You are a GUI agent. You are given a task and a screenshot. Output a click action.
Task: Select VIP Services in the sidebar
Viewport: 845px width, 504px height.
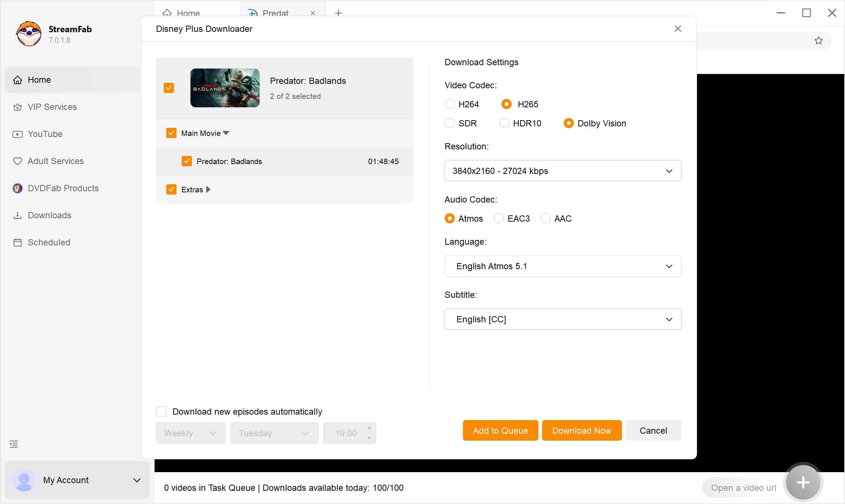[52, 107]
